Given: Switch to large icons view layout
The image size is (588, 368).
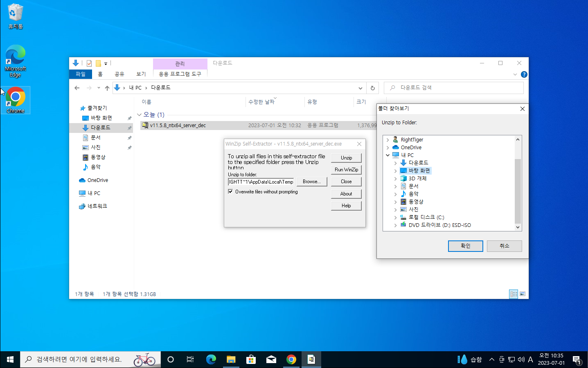Looking at the screenshot, I should 523,294.
